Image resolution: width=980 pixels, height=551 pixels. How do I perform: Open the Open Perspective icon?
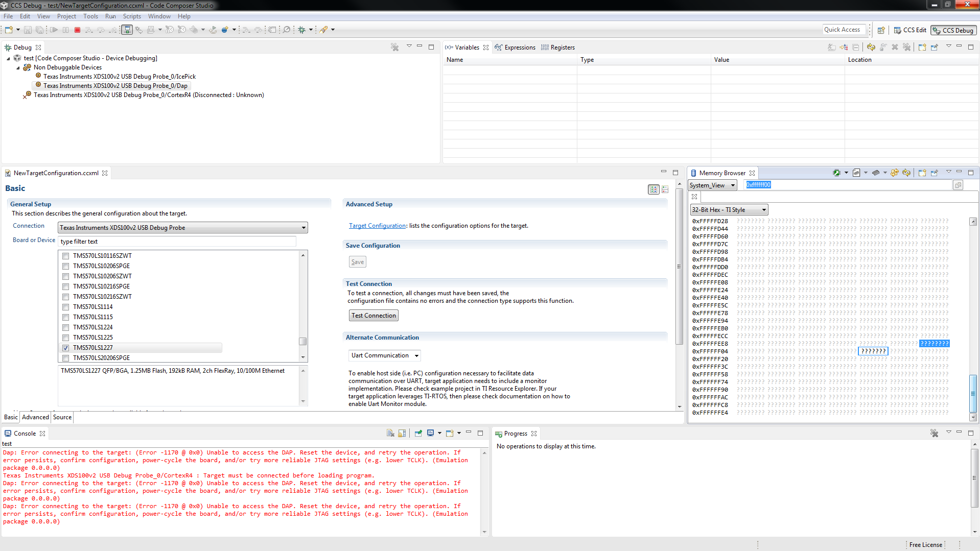point(881,30)
